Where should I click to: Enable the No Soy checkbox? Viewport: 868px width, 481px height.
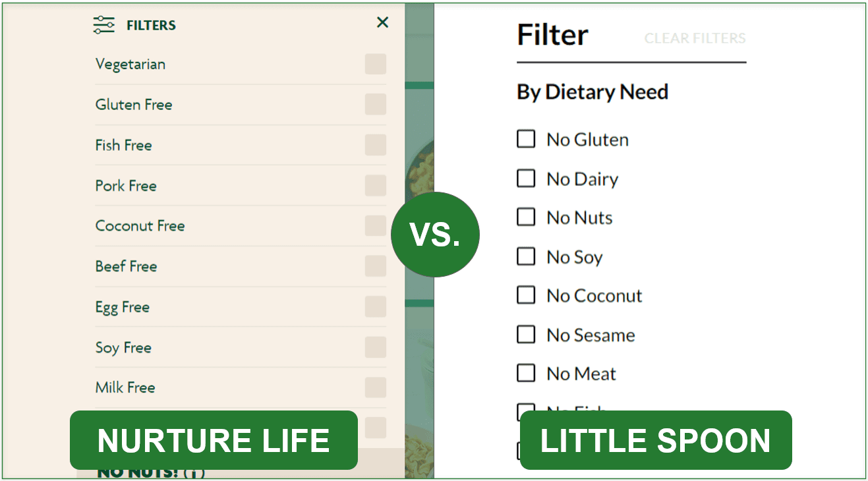[x=525, y=256]
